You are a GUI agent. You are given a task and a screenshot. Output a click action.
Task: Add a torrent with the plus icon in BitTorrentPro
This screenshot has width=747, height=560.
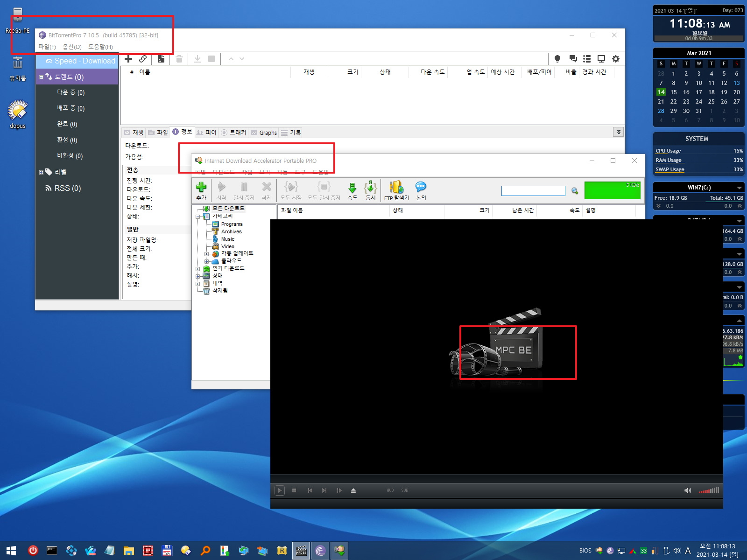[128, 59]
